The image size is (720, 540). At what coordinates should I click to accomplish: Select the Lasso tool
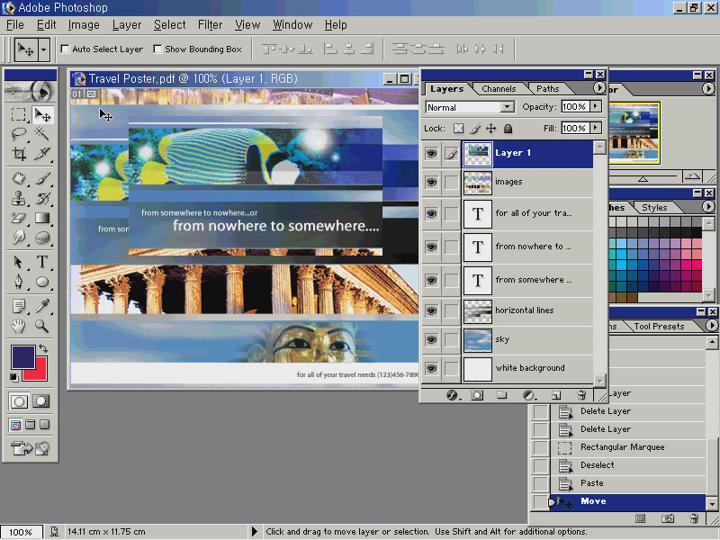click(x=18, y=134)
